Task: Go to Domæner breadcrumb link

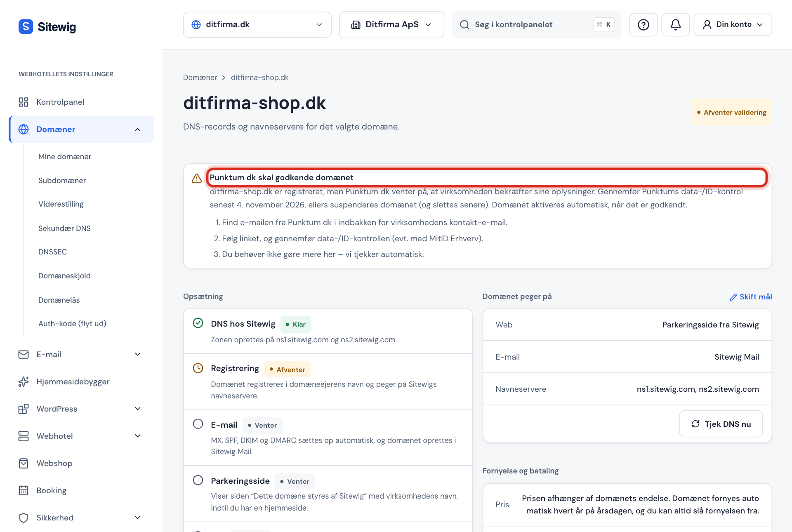Action: (x=200, y=78)
